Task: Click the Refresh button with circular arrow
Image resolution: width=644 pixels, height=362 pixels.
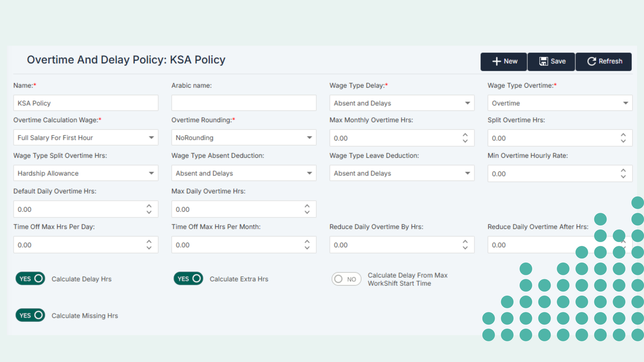Action: [x=604, y=62]
